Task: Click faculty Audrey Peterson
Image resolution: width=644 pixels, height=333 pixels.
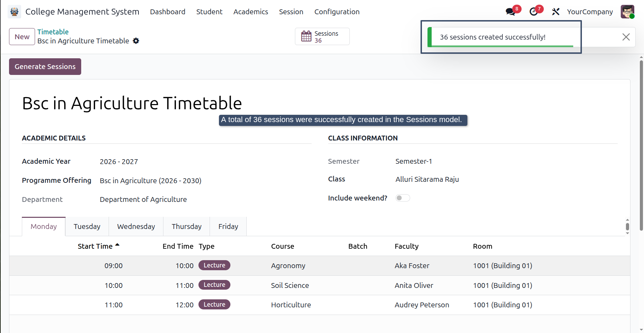Action: (x=422, y=305)
